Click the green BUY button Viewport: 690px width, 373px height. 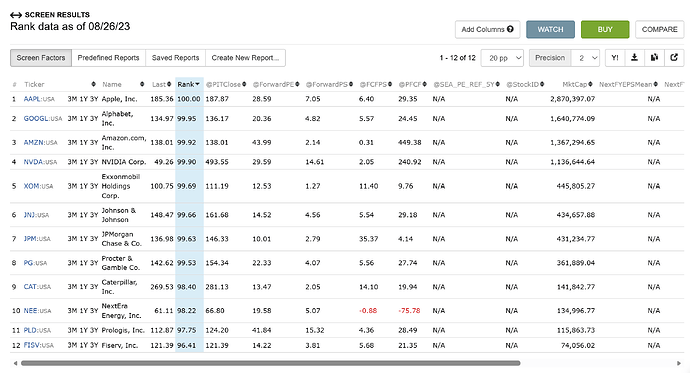tap(605, 29)
